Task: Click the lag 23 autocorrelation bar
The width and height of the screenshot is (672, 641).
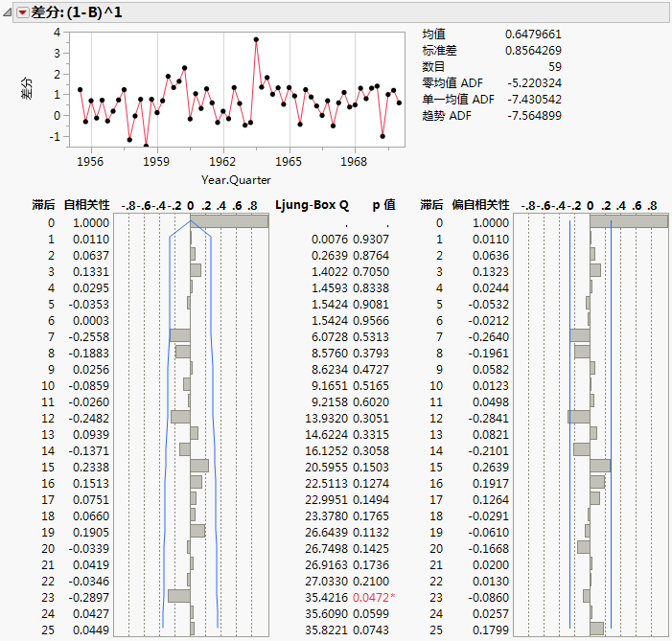Action: point(179,596)
